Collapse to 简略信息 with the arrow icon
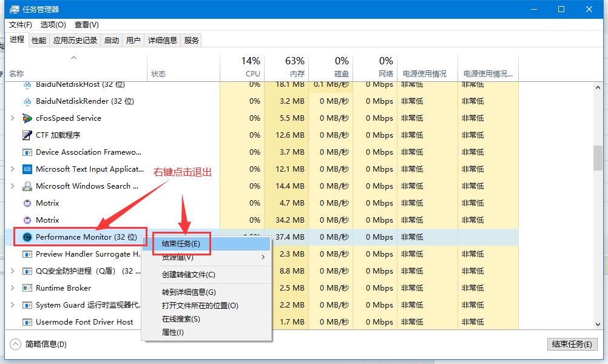Image resolution: width=608 pixels, height=364 pixels. tap(15, 344)
